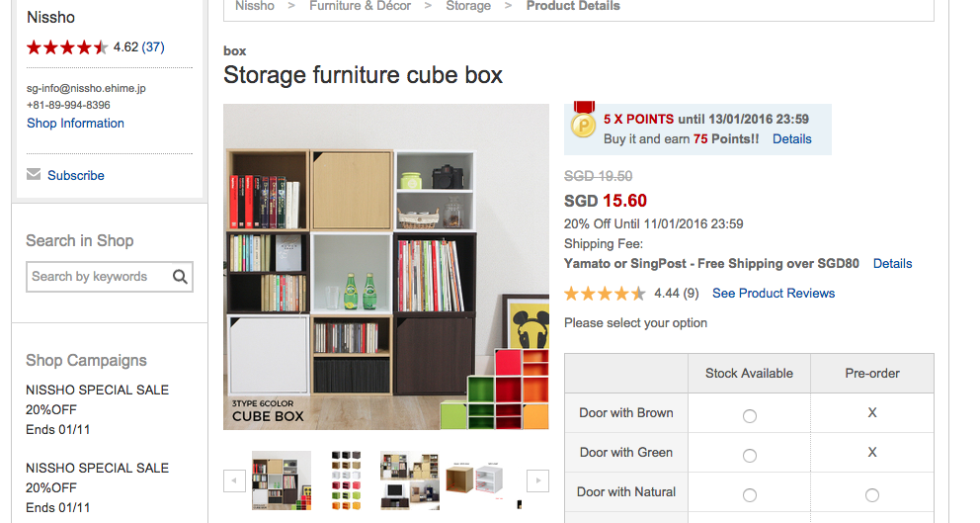Click the envelope Subscribe icon
The width and height of the screenshot is (980, 523).
36,175
